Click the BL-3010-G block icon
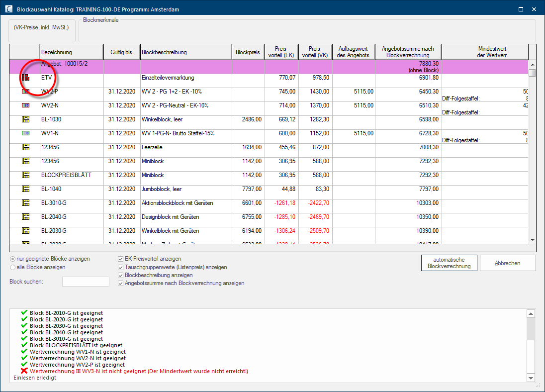545x392 pixels. point(25,203)
